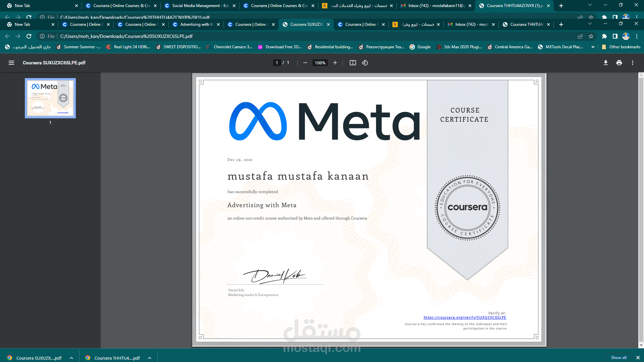The image size is (644, 362).
Task: Click Show all in the downloads bar
Action: (618, 358)
